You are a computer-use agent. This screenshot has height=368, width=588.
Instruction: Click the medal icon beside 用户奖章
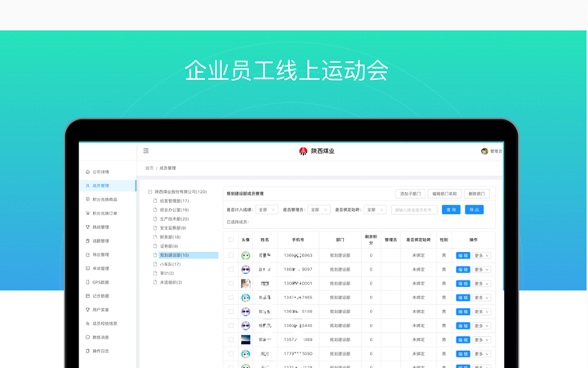click(x=87, y=310)
